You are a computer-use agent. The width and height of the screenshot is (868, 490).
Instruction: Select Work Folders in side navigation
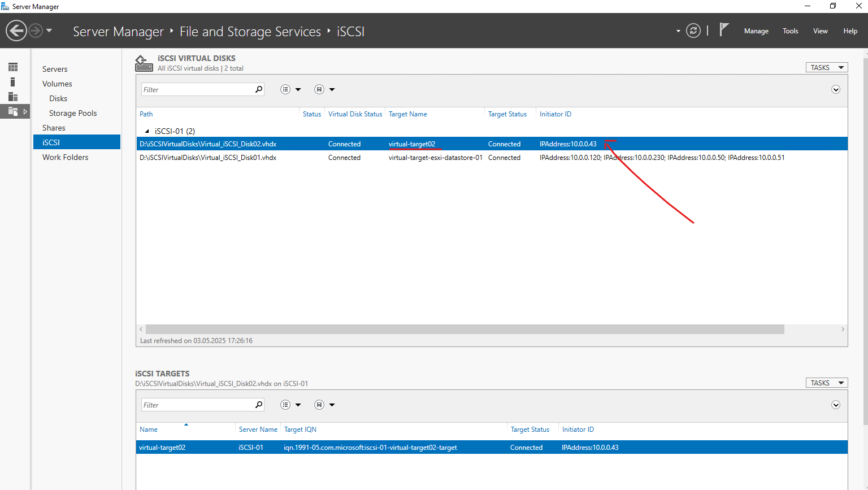(x=65, y=157)
